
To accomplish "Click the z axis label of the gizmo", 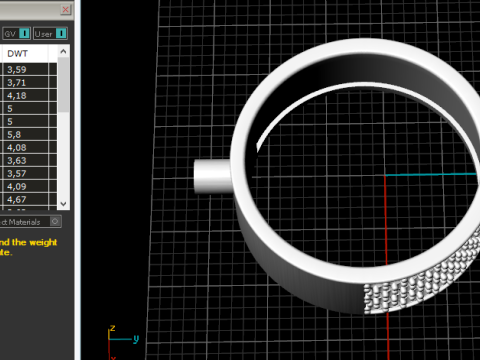I will (x=113, y=328).
